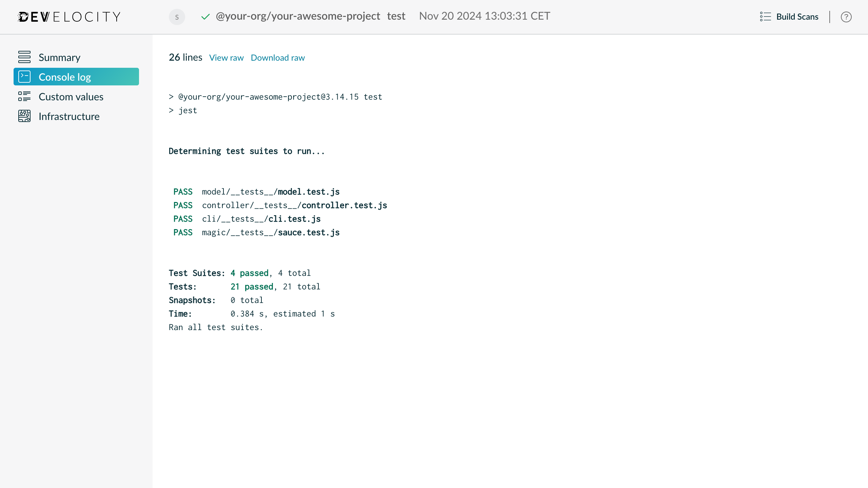Viewport: 868px width, 488px height.
Task: Switch to the Infrastructure section
Action: pos(76,116)
